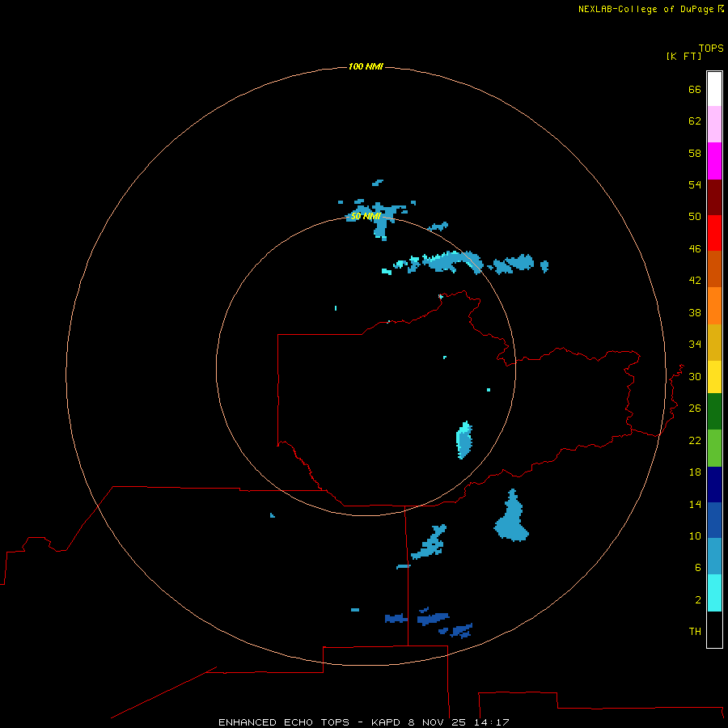728x728 pixels.
Task: Pick the cyan legend color block
Action: point(714,593)
